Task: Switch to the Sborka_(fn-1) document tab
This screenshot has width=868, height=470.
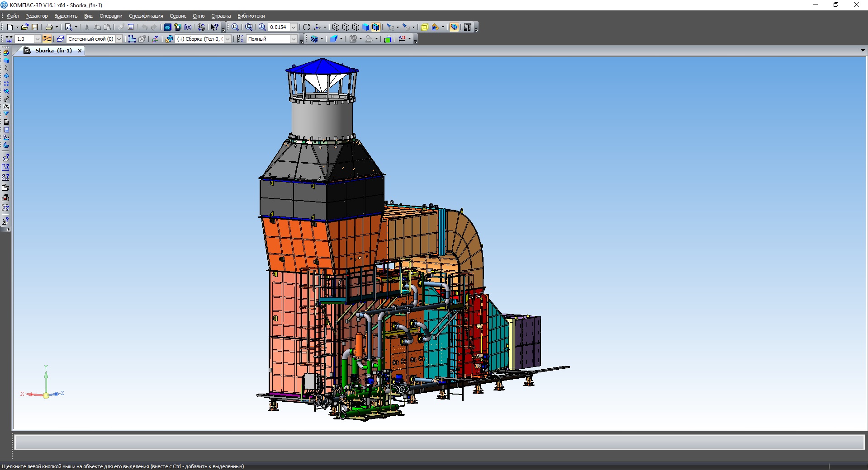Action: pyautogui.click(x=53, y=51)
